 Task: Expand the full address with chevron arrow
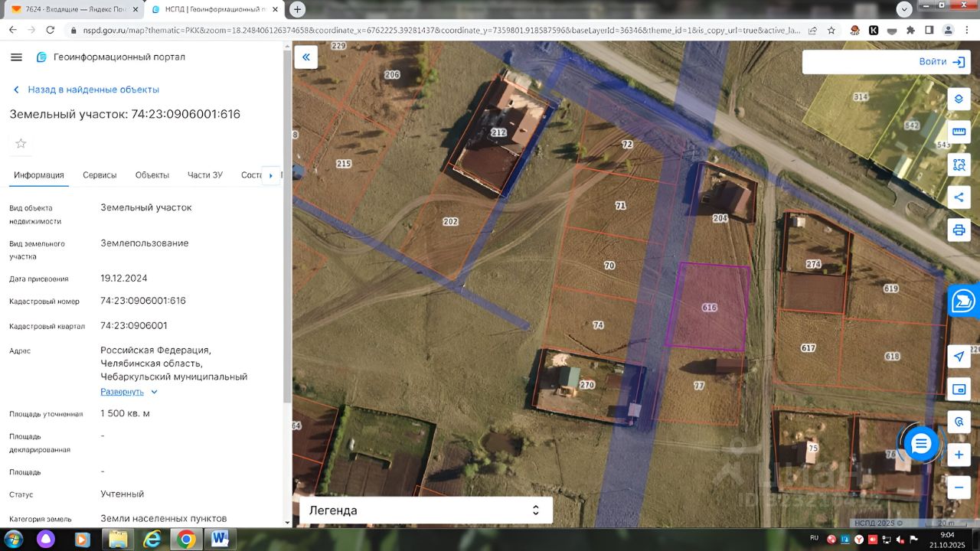click(x=154, y=392)
